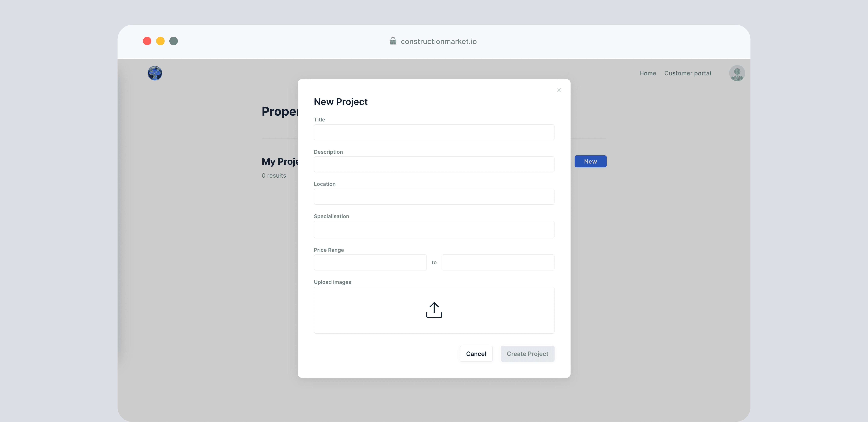Click the yellow window minimize dot
Viewport: 868px width, 422px height.
[x=160, y=41]
